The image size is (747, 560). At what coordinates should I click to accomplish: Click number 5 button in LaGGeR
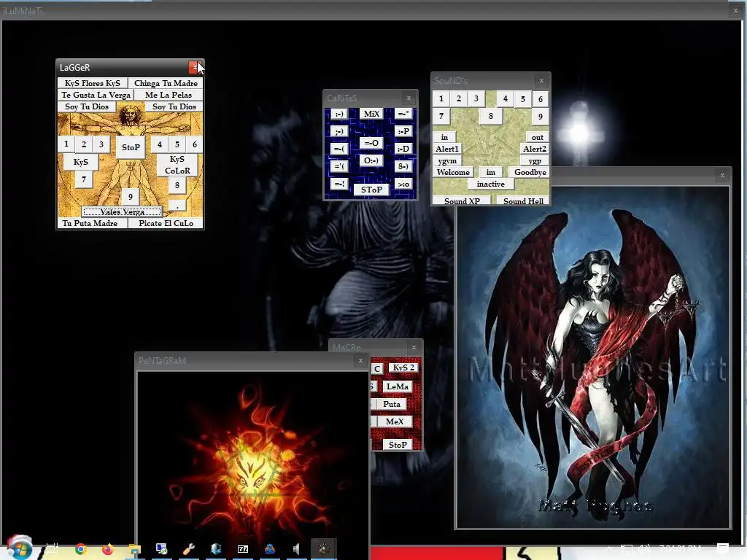[x=177, y=144]
